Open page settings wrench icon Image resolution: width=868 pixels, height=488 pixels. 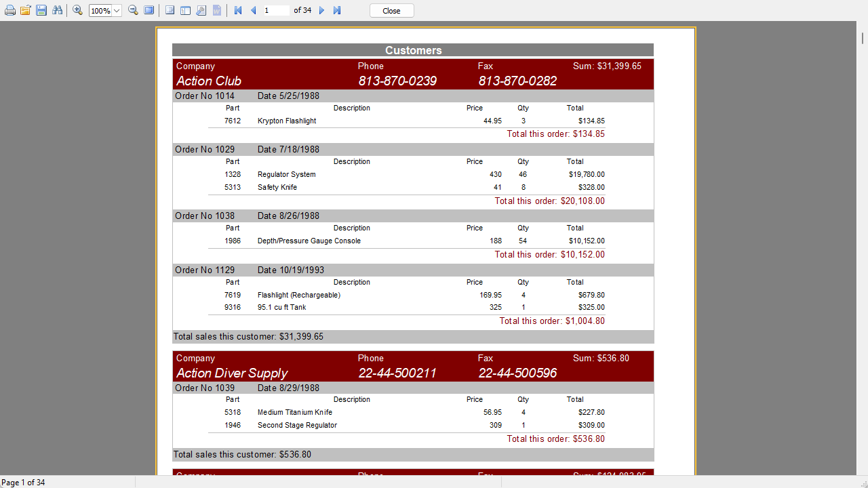(x=201, y=10)
